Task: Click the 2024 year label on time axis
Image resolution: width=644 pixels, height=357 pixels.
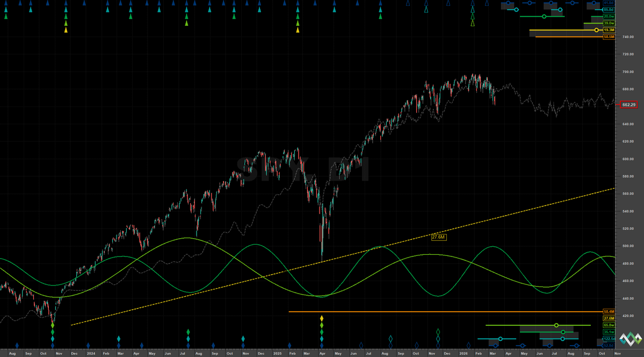Action: (91, 353)
